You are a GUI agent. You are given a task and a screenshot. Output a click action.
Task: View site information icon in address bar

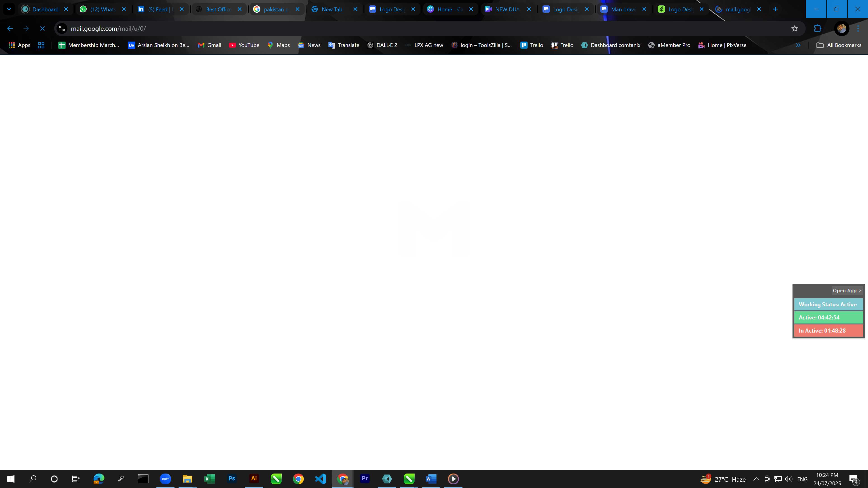[x=62, y=29]
